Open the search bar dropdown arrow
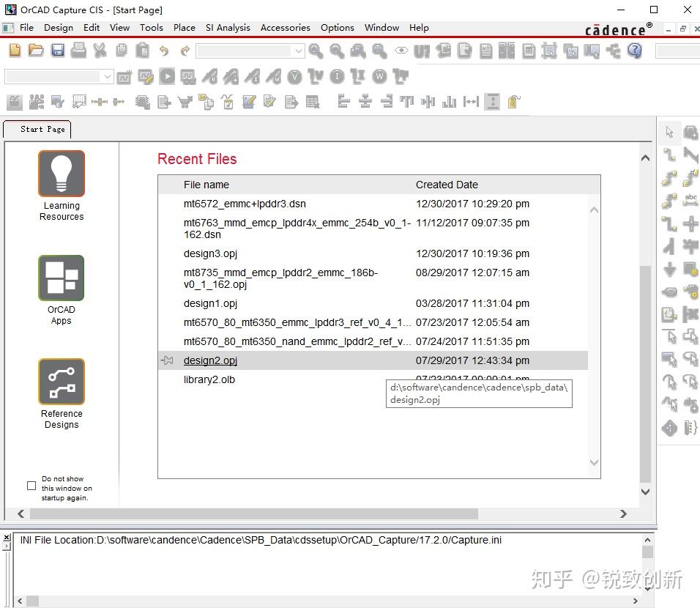This screenshot has width=700, height=608. (298, 51)
